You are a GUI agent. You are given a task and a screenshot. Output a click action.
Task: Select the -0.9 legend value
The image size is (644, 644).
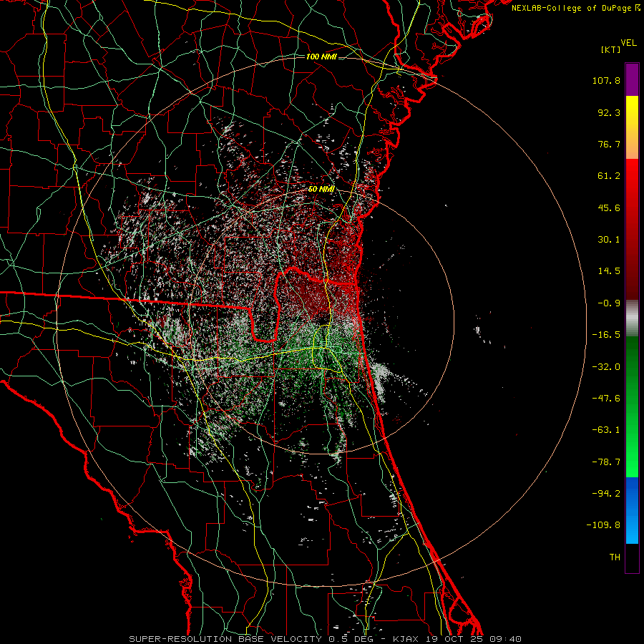pyautogui.click(x=609, y=303)
